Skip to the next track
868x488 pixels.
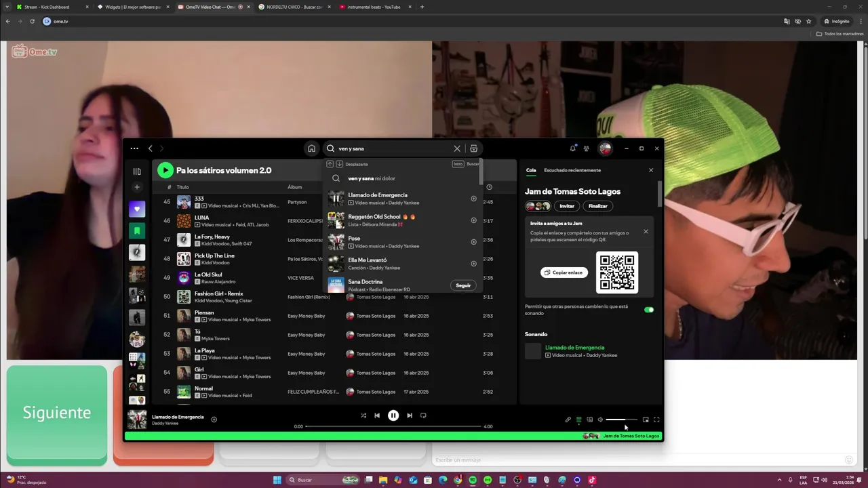[410, 415]
